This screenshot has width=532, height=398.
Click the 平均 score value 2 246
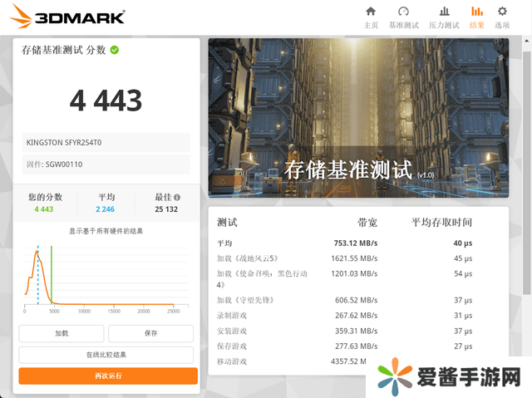pos(106,209)
